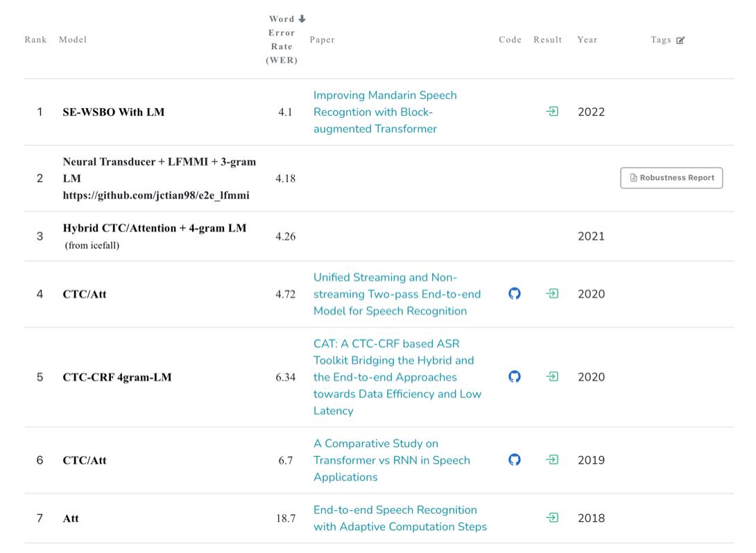Click the edit icon beside Tags header

[x=680, y=40]
